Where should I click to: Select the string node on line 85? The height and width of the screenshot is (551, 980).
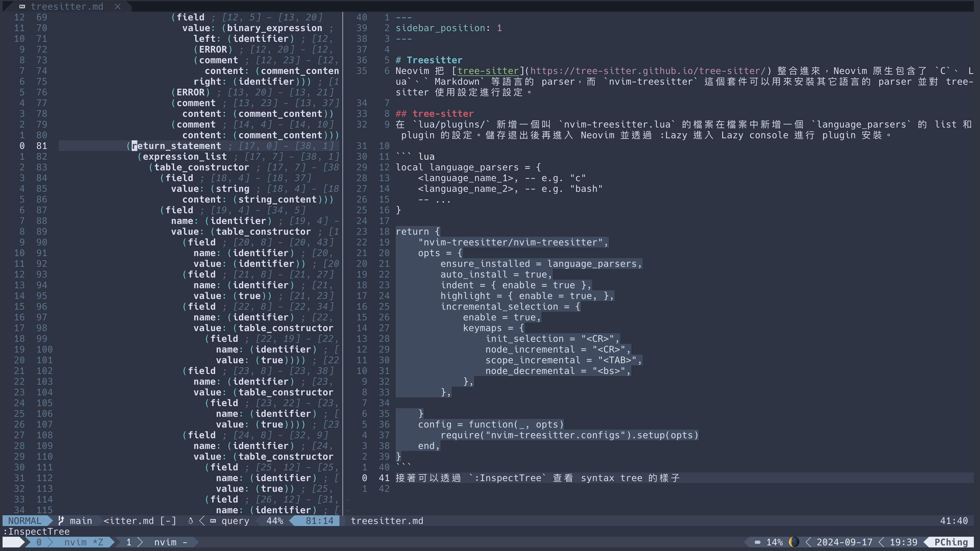[232, 189]
